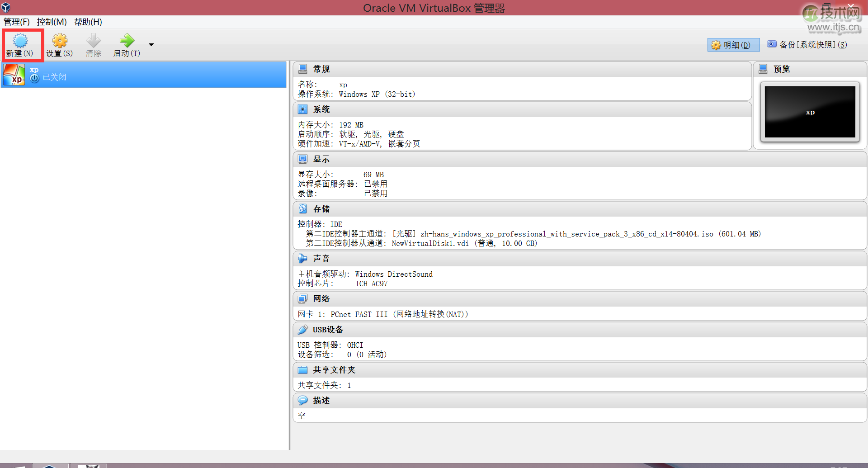Click the 新建(N) new machine icon
Screen dimensions: 868x468
(21, 41)
